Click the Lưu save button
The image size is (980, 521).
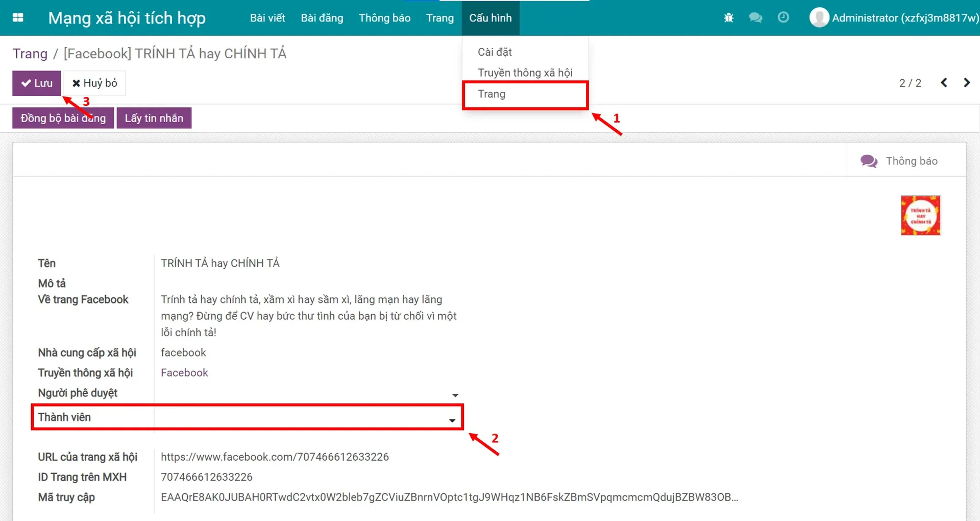point(37,83)
